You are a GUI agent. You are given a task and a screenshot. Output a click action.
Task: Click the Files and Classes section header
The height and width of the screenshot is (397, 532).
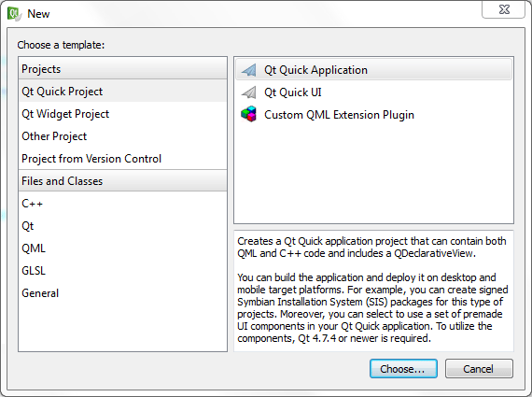click(122, 181)
